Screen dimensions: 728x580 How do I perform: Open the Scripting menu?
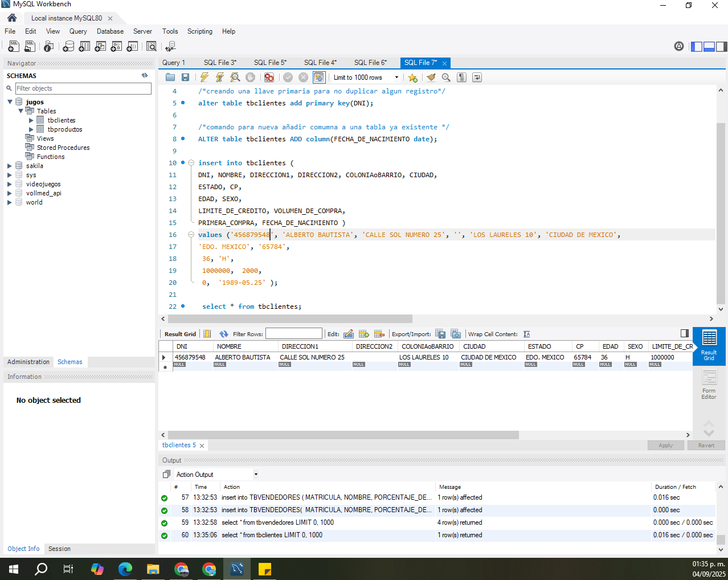pos(200,31)
